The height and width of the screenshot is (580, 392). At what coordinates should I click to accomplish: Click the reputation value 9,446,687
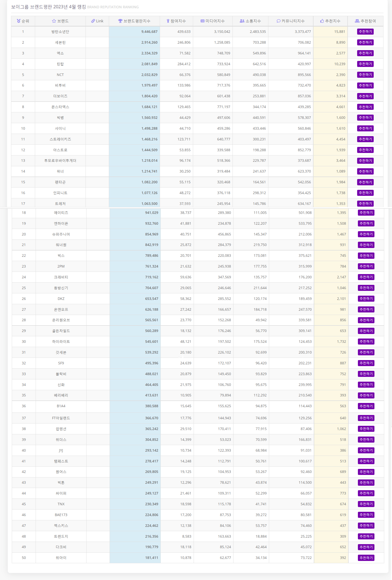149,32
